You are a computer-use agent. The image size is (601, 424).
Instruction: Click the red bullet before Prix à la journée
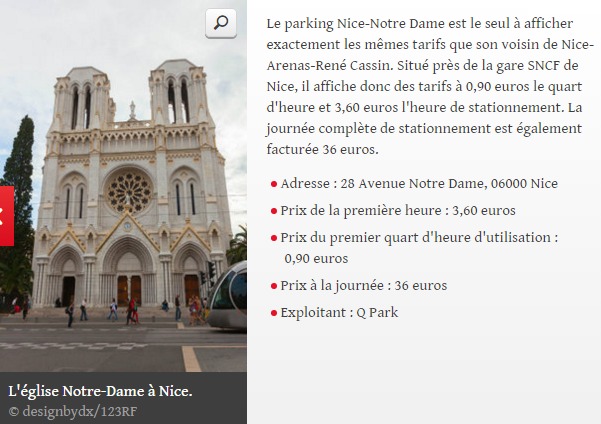(274, 286)
